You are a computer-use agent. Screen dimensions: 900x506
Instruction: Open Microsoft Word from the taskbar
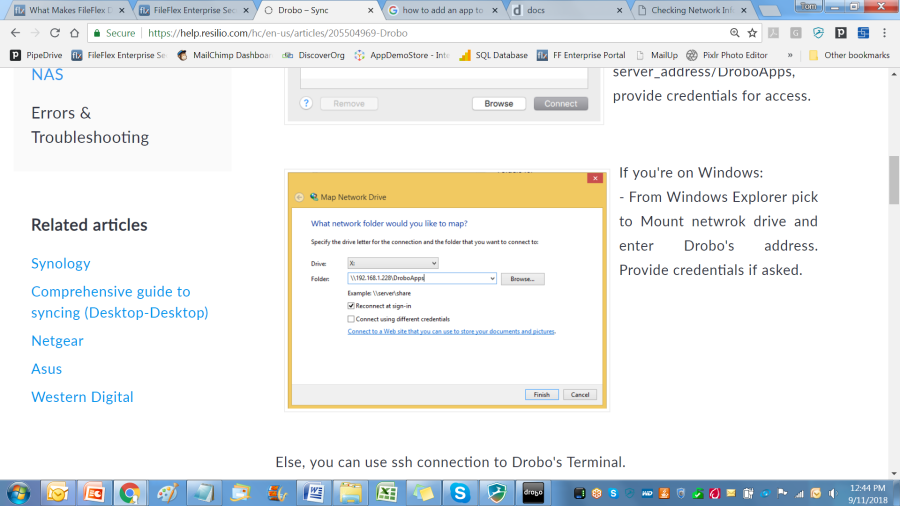(x=314, y=493)
